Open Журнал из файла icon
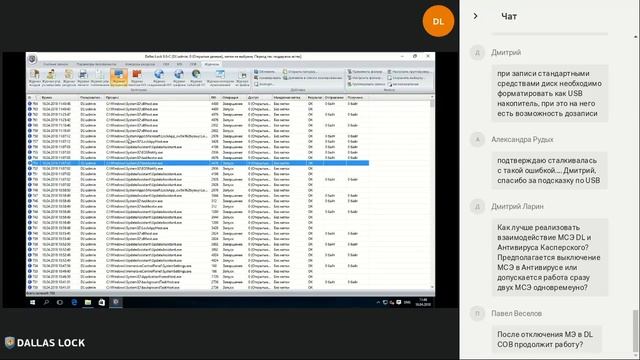The image size is (640, 360). coord(242,78)
